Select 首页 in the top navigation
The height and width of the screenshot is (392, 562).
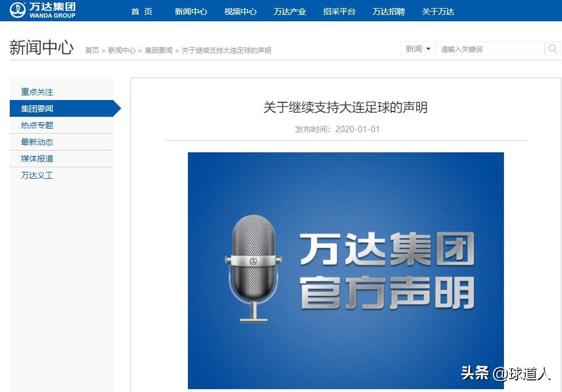141,11
